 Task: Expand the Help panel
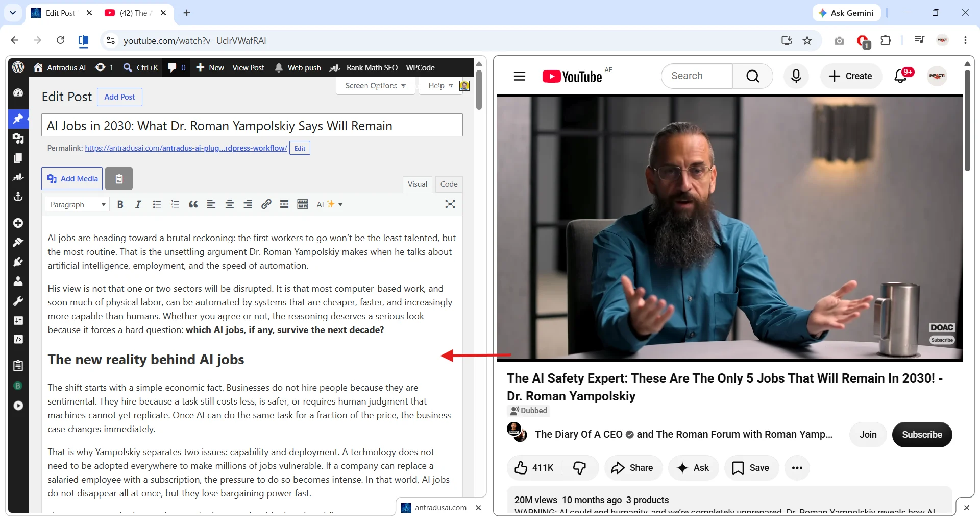[440, 86]
